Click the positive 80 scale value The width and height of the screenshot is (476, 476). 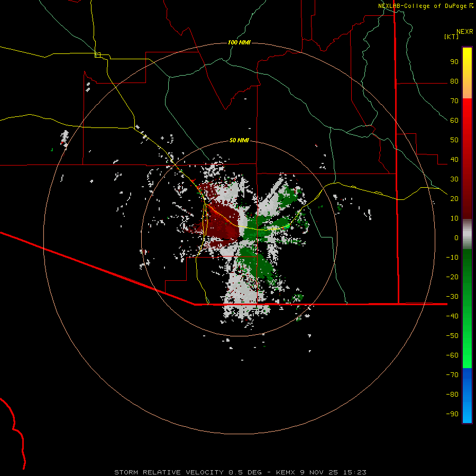[x=454, y=81]
